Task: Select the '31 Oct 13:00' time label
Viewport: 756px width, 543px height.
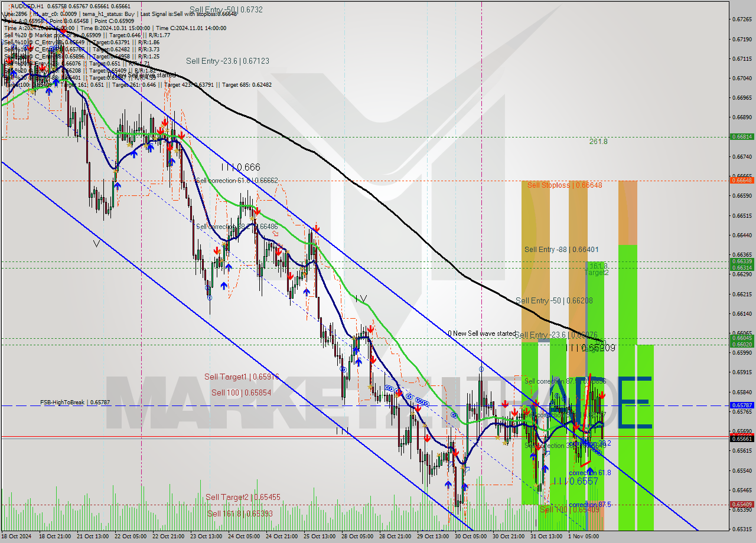Action: click(547, 537)
